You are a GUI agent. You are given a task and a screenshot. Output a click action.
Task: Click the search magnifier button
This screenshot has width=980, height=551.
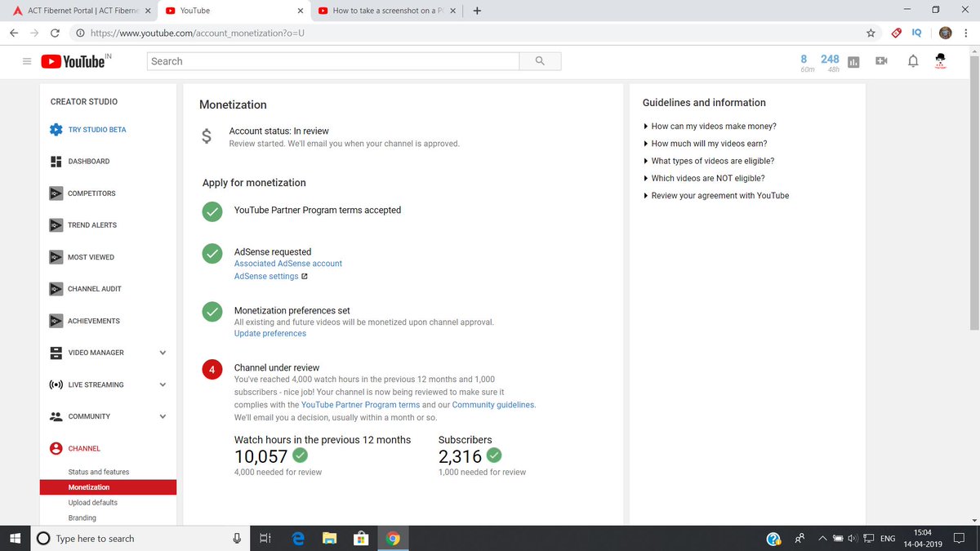point(540,61)
